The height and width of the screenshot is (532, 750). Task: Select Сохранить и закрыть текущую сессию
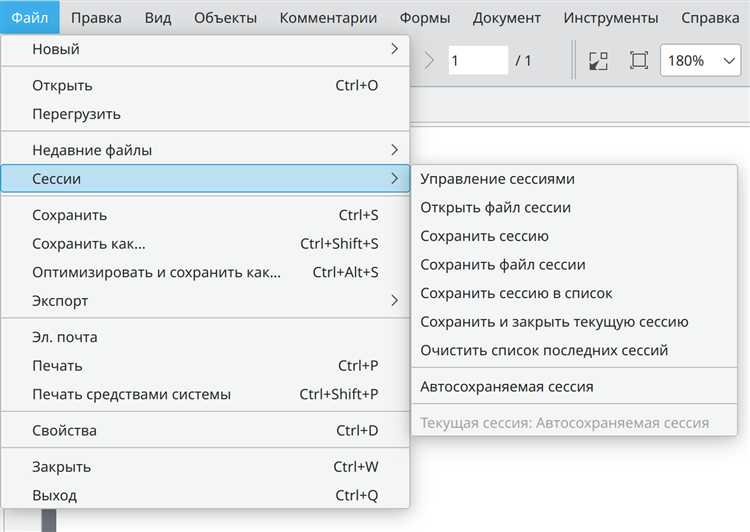tap(574, 322)
